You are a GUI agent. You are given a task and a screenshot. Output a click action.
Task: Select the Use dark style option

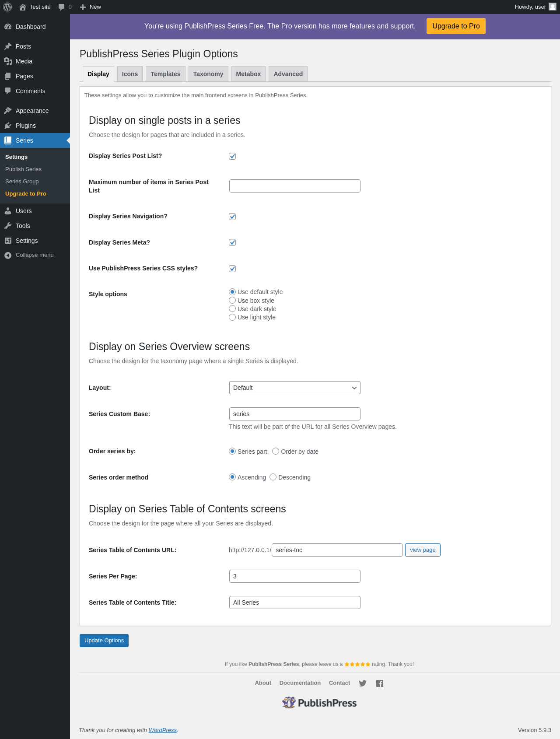(232, 309)
